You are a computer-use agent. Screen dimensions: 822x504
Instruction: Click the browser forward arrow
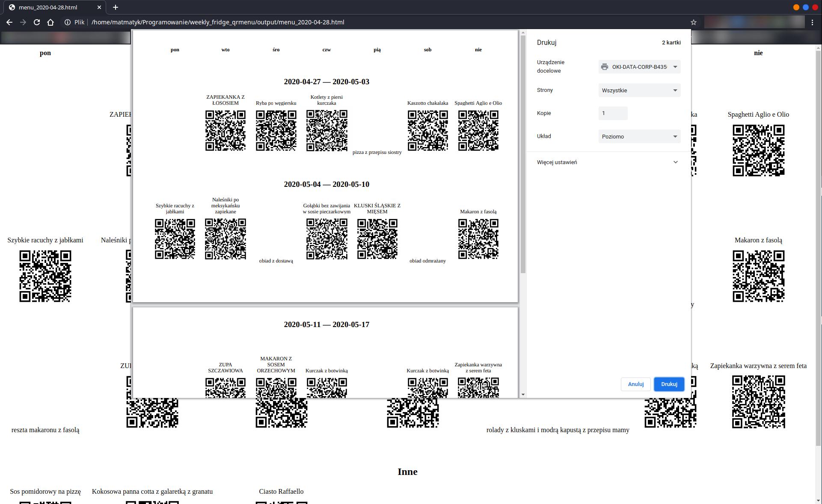(x=23, y=22)
